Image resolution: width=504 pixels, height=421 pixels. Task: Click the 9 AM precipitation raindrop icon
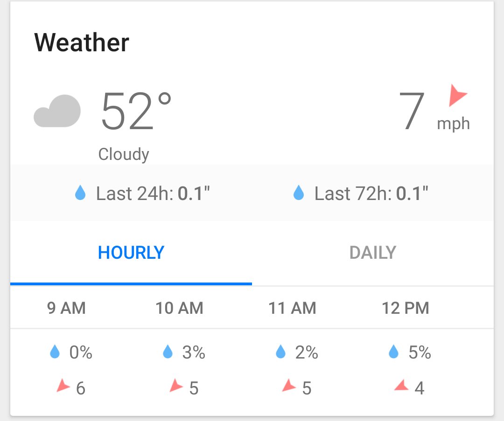[55, 352]
